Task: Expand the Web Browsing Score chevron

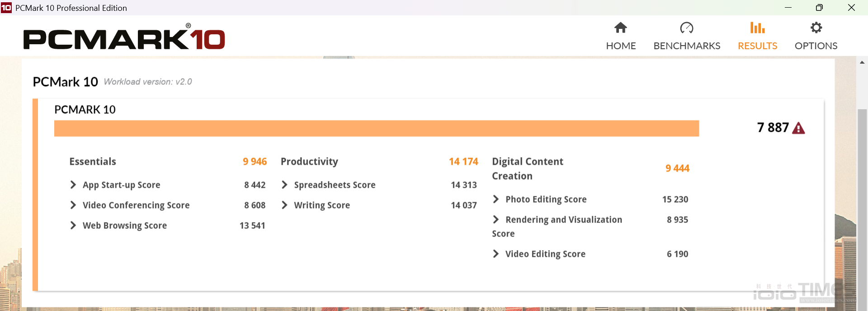Action: [73, 225]
